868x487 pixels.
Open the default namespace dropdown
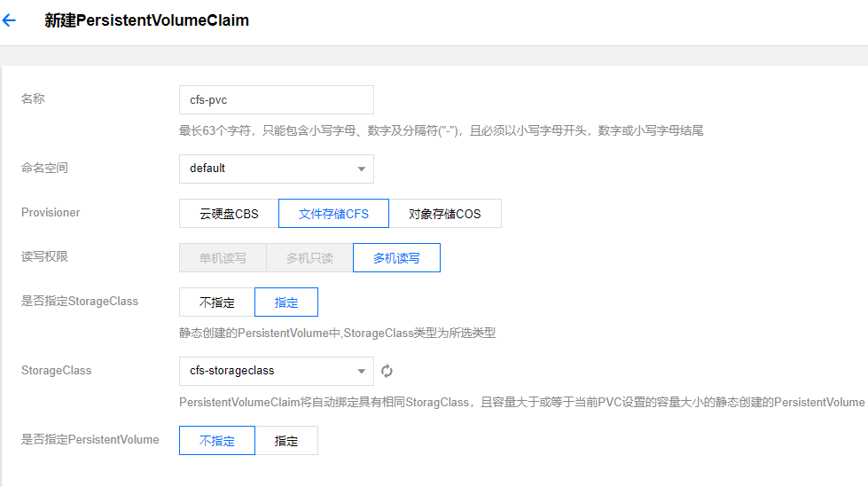277,169
